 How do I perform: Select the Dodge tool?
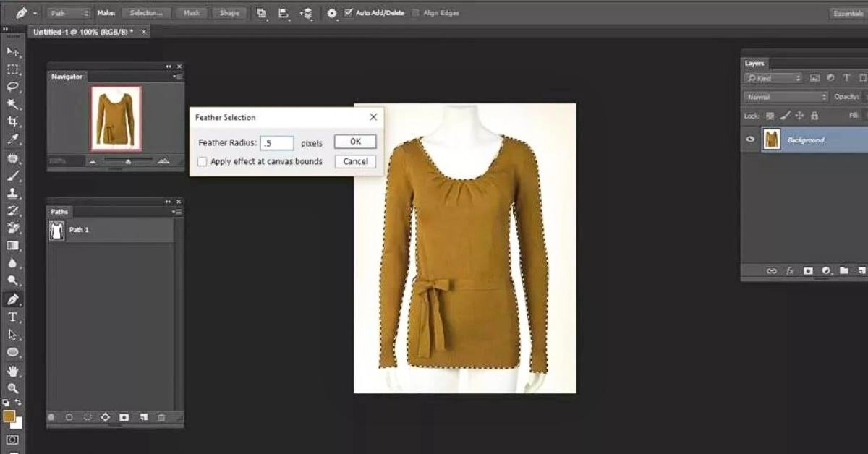click(x=12, y=281)
